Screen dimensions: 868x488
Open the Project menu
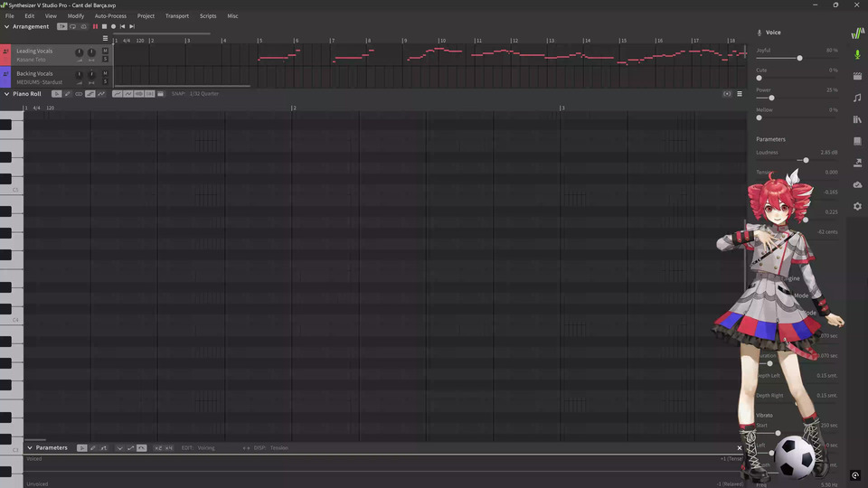click(146, 16)
